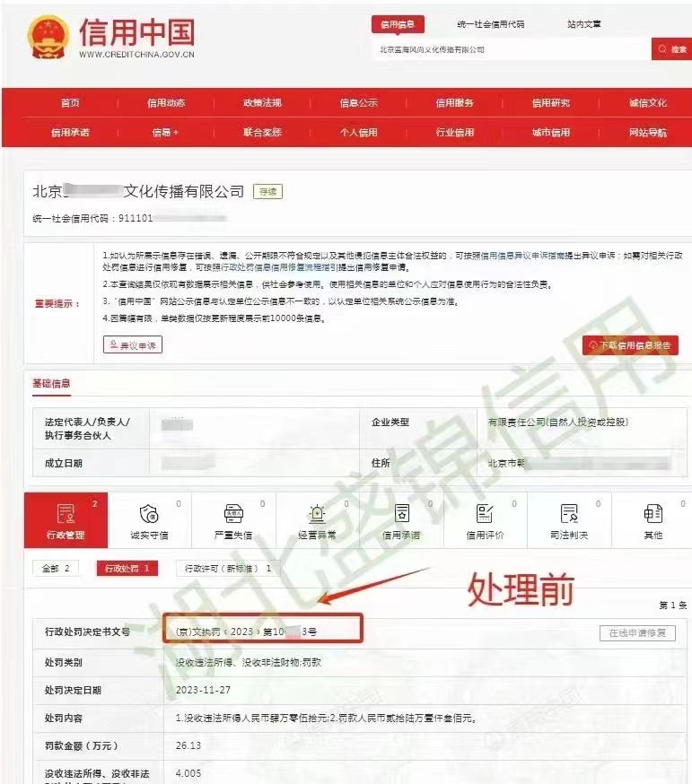Select the 信用评价 rating icon

[x=486, y=515]
